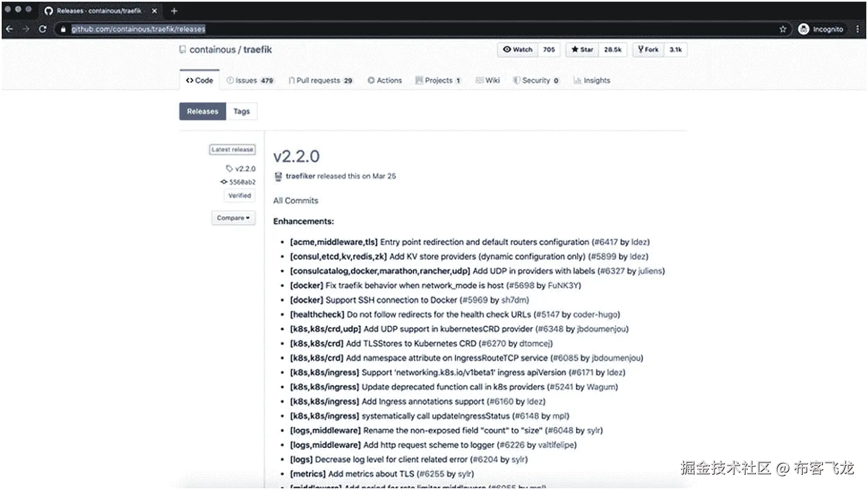Open the Code tab
This screenshot has width=868, height=490.
(x=199, y=80)
